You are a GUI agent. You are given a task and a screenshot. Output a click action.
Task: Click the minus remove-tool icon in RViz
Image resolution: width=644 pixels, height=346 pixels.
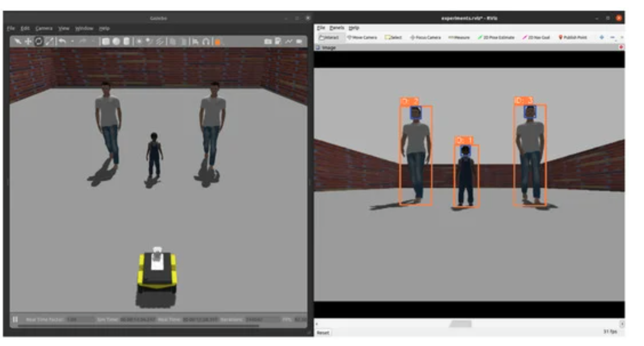(612, 37)
